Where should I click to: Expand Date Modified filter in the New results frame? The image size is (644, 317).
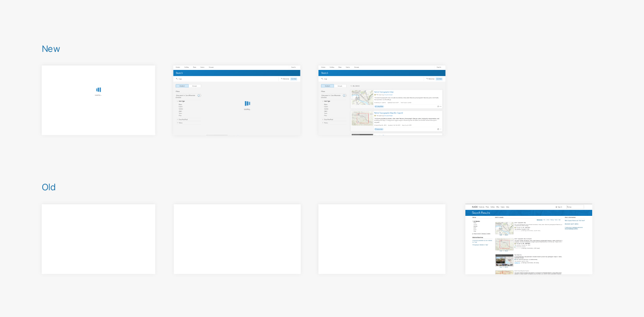(329, 119)
